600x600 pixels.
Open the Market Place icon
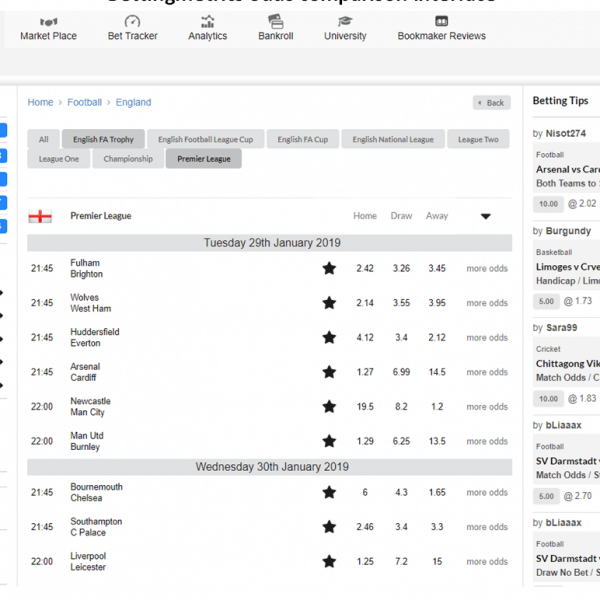coord(48,22)
